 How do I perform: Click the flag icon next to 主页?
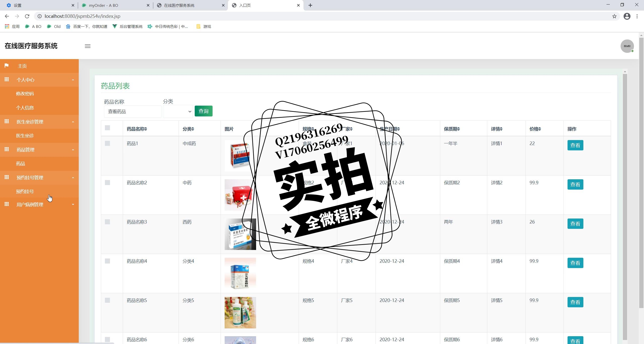pos(7,66)
